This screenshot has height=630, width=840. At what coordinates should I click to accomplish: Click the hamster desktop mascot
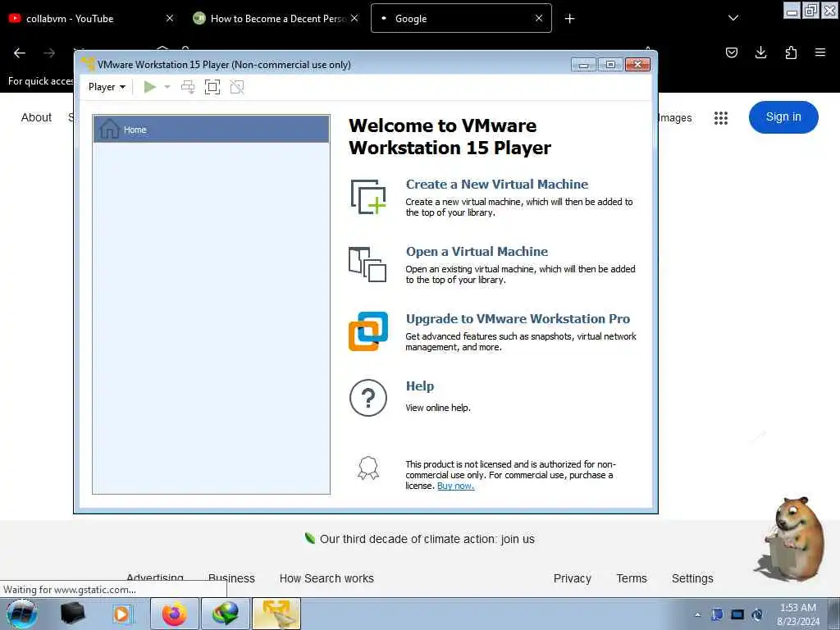tap(791, 538)
